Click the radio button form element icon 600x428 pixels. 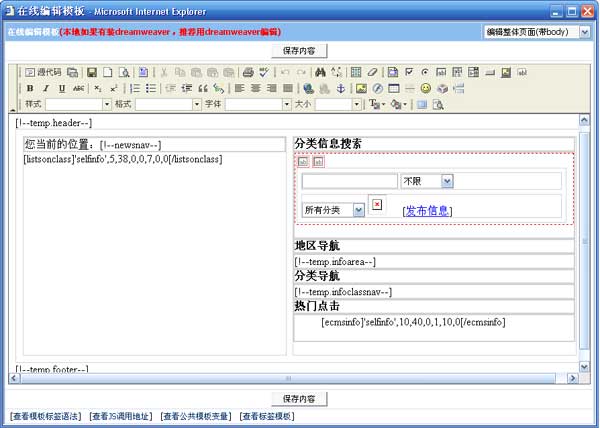pyautogui.click(x=425, y=73)
